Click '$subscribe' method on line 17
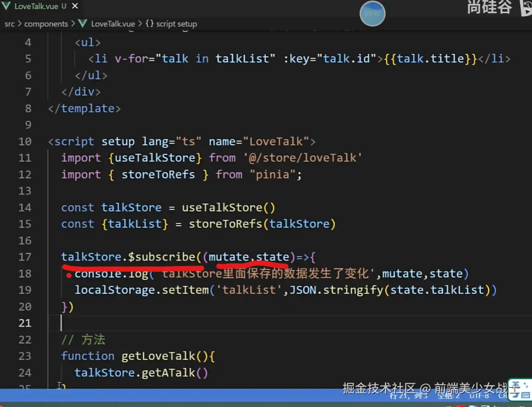This screenshot has height=407, width=532. [161, 257]
